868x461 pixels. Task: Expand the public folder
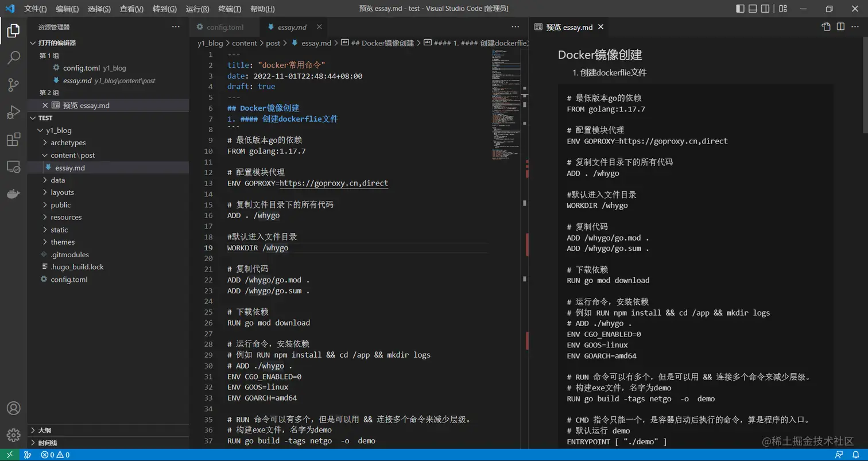click(108, 204)
